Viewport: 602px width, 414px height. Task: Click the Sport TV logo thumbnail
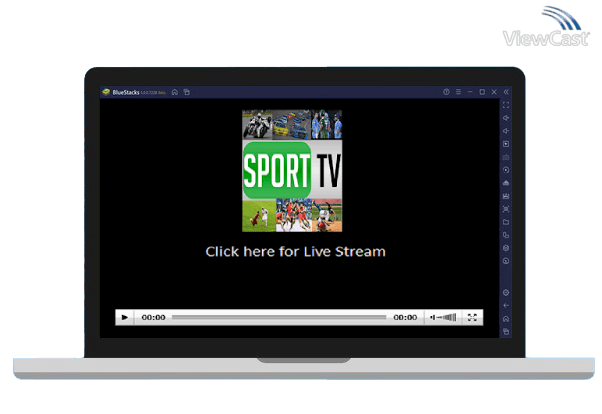coord(292,171)
